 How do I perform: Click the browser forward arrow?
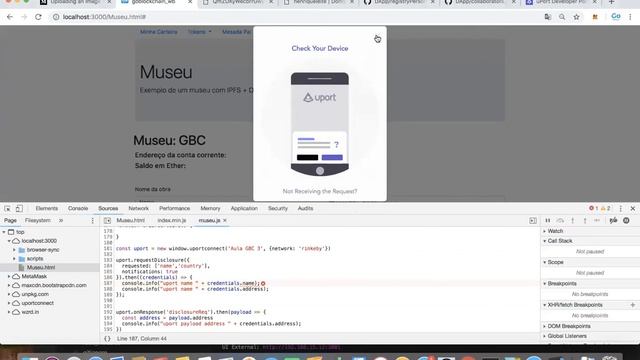coord(24,17)
